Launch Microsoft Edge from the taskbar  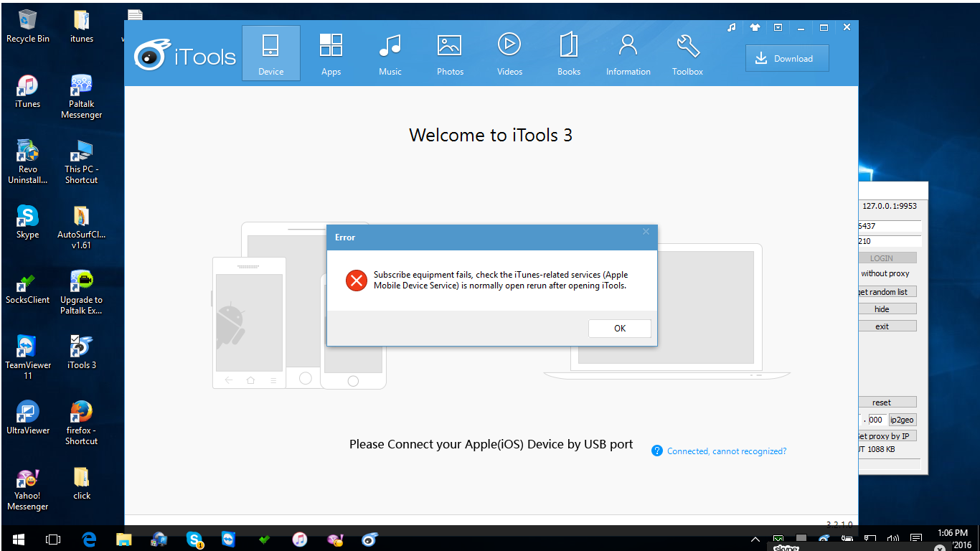(89, 539)
